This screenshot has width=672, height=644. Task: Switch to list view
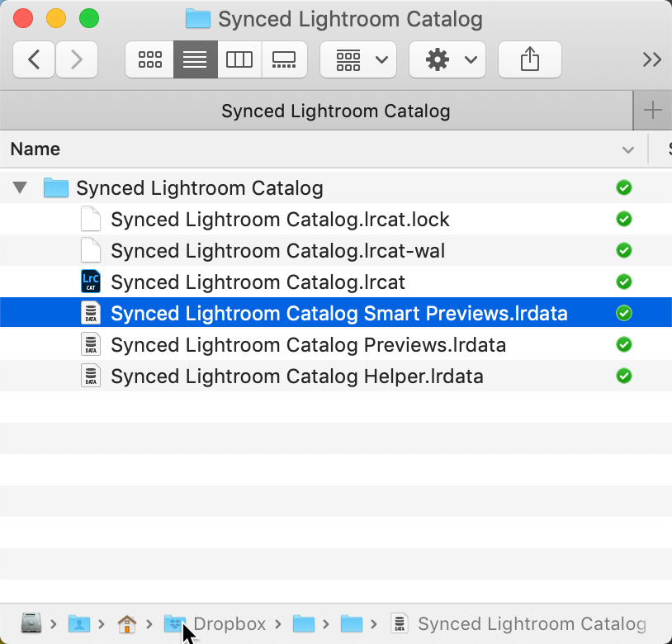(x=196, y=59)
